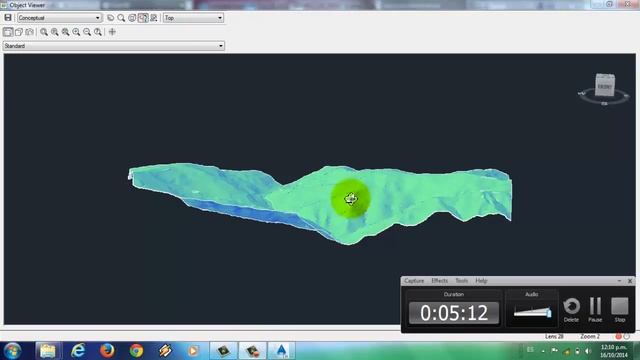640x360 pixels.
Task: Click the Delete recording button
Action: click(571, 310)
